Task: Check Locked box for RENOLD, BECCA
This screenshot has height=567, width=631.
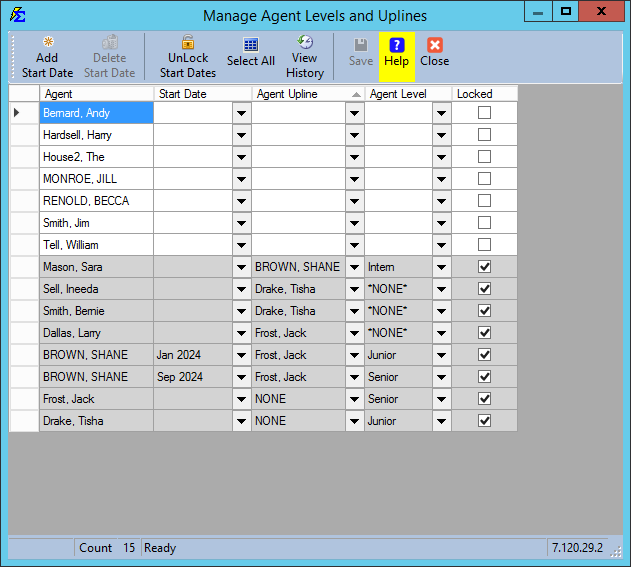Action: pyautogui.click(x=484, y=200)
